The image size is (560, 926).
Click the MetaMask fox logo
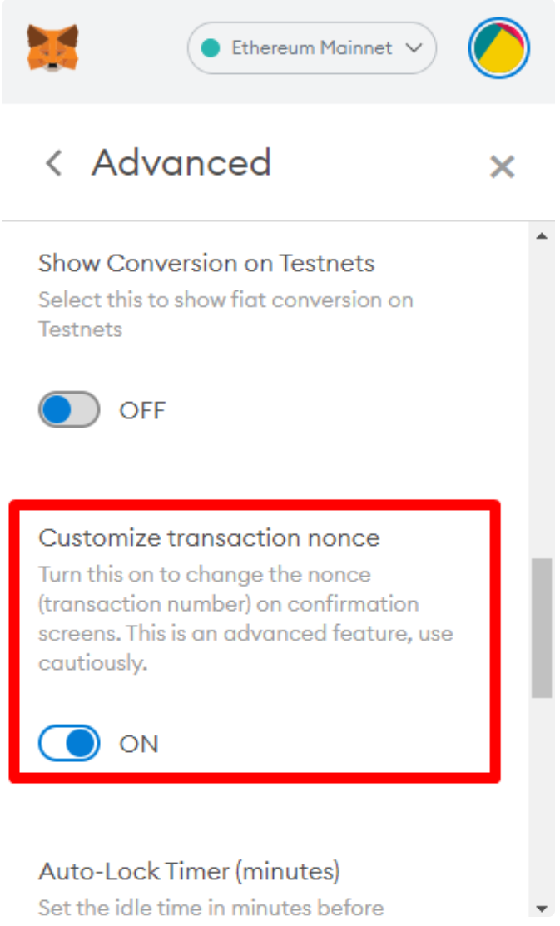[52, 47]
